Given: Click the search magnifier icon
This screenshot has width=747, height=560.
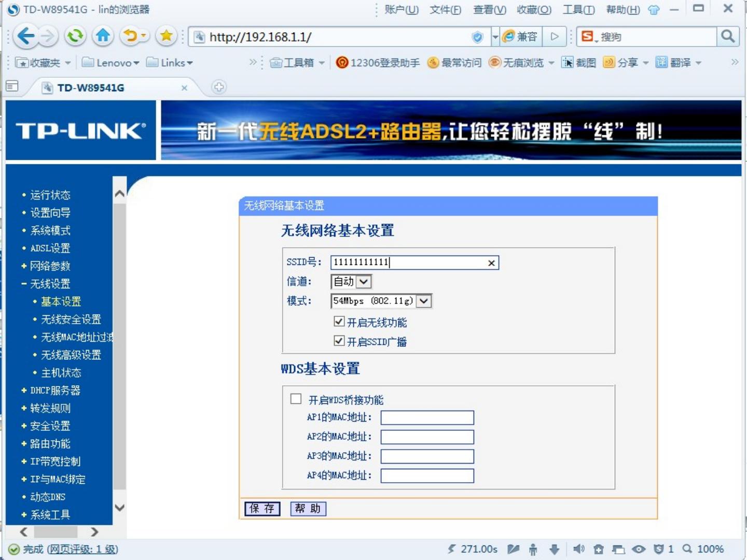Looking at the screenshot, I should 728,36.
